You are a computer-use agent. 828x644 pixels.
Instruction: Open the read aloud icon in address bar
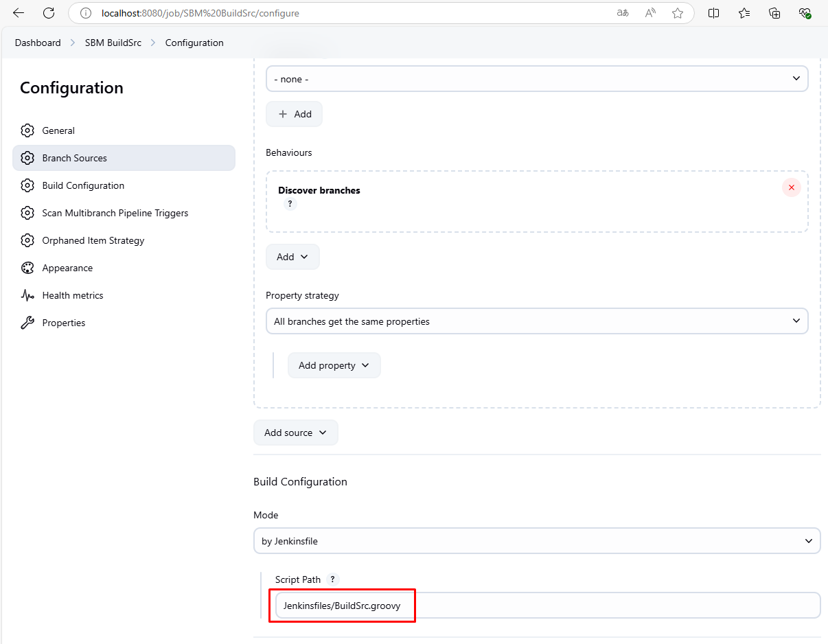point(650,13)
